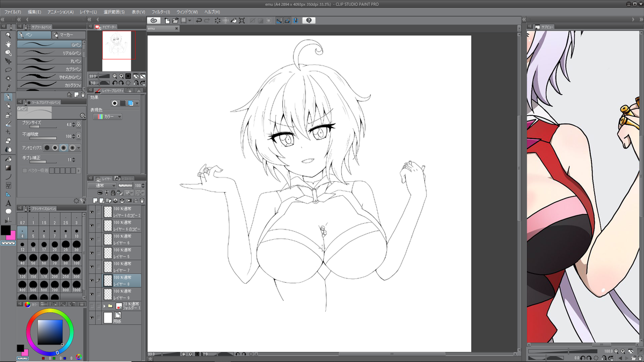Select the Zoom magnifier tool

[8, 34]
